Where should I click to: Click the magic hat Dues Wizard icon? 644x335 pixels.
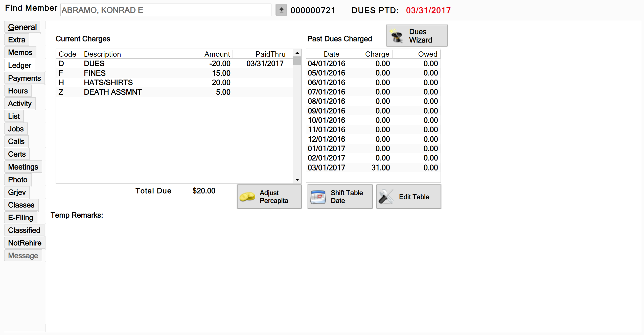(x=397, y=36)
